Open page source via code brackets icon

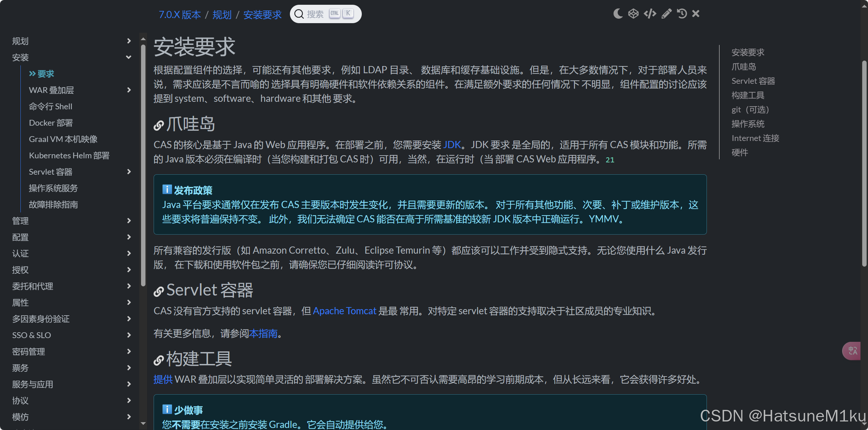point(650,14)
